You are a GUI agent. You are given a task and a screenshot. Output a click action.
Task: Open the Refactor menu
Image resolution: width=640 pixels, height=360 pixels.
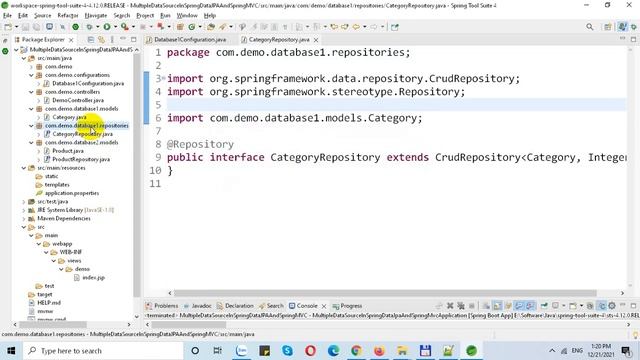[x=68, y=16]
